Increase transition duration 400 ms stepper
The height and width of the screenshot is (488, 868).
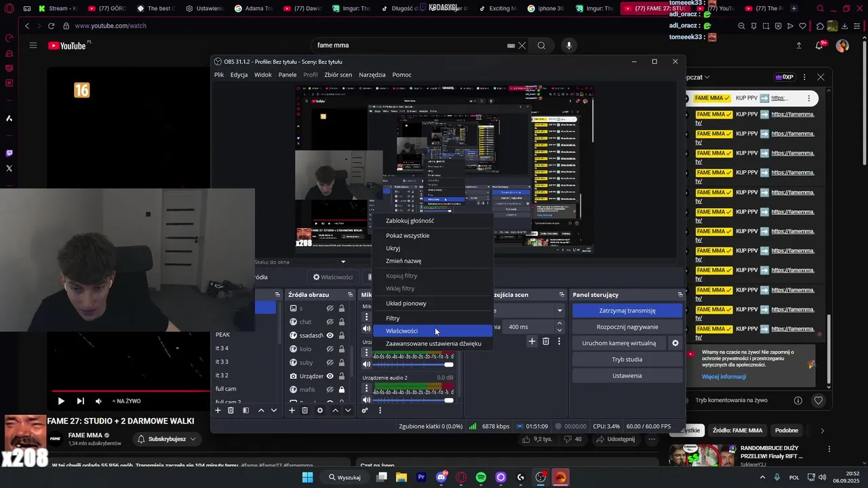point(559,323)
